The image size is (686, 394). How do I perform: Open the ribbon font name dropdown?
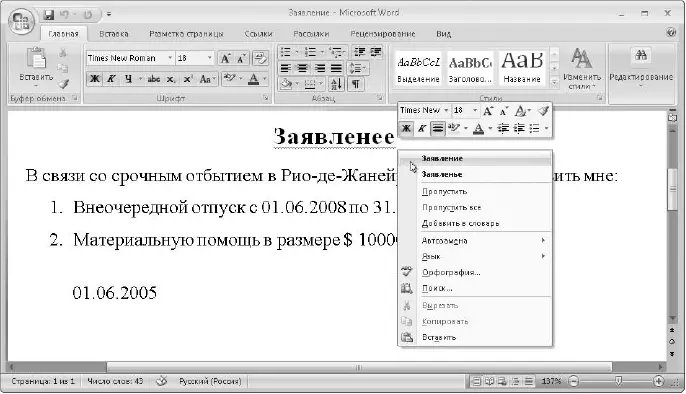170,58
